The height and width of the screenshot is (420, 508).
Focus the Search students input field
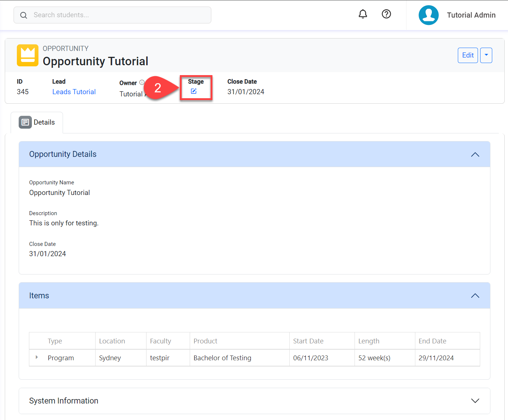click(x=117, y=15)
